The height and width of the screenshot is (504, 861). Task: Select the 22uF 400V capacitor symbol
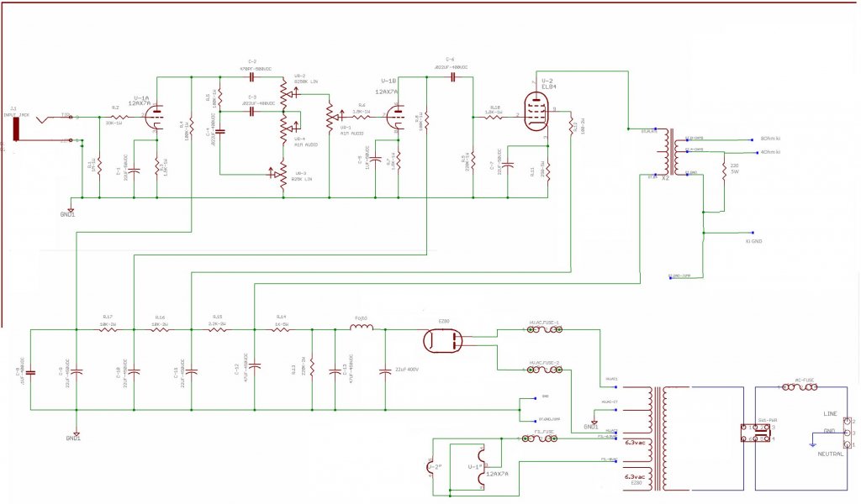click(385, 372)
